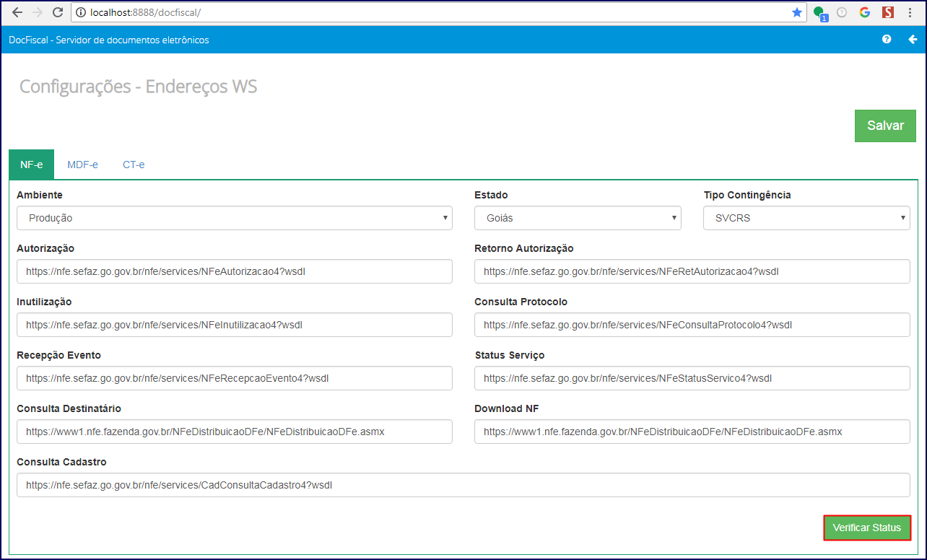Click the 'Consulta Cadastro' label
The height and width of the screenshot is (560, 927).
pos(61,462)
